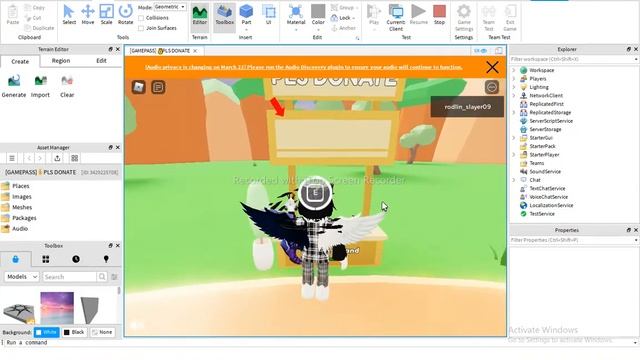Open Asset Manager hamburger menu
640x360 pixels.
pos(12,158)
